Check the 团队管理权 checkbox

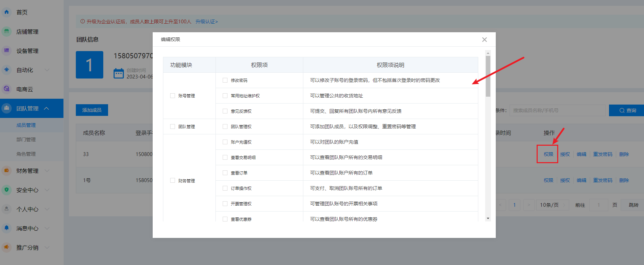[x=225, y=127]
